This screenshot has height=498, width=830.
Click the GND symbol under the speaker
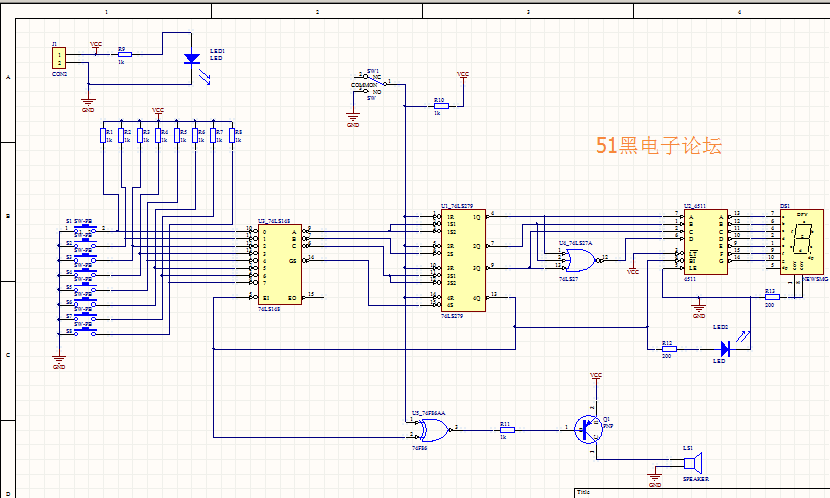pyautogui.click(x=654, y=478)
